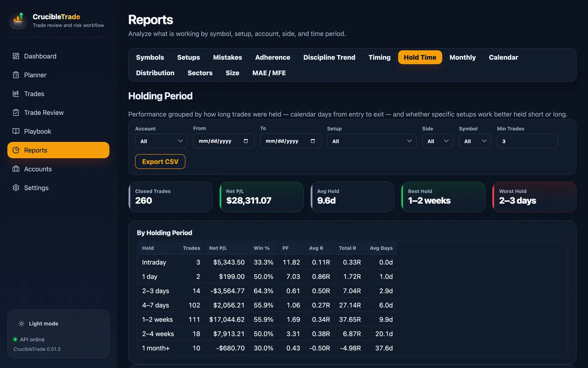
Task: Click the To date input field
Action: click(x=291, y=141)
